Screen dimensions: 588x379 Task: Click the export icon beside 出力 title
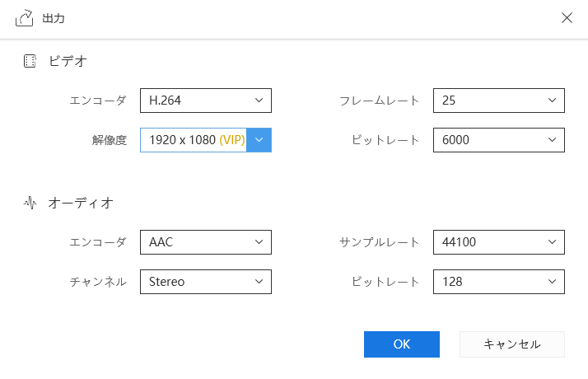pos(24,18)
